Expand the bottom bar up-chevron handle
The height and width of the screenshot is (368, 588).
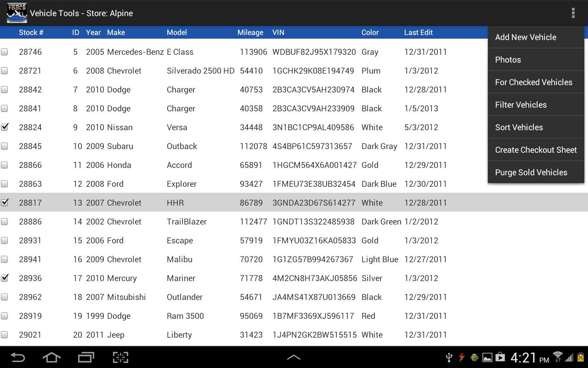click(x=294, y=357)
